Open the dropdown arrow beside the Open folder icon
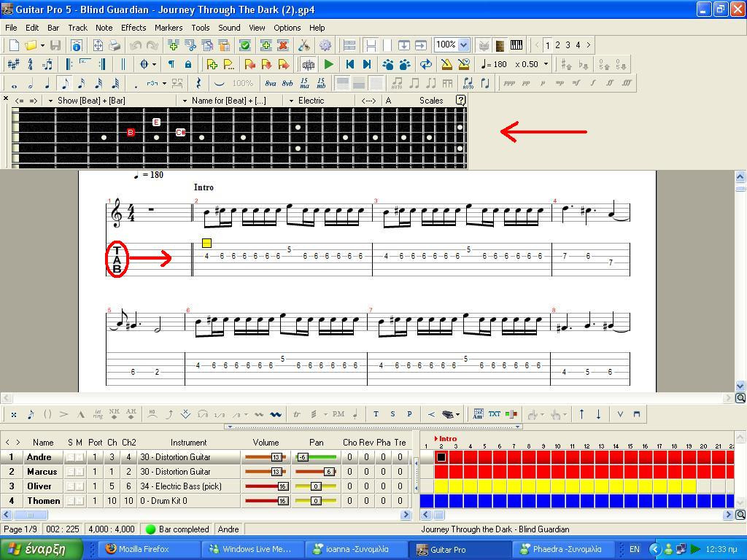Viewport: 747px width, 560px height. [42, 46]
